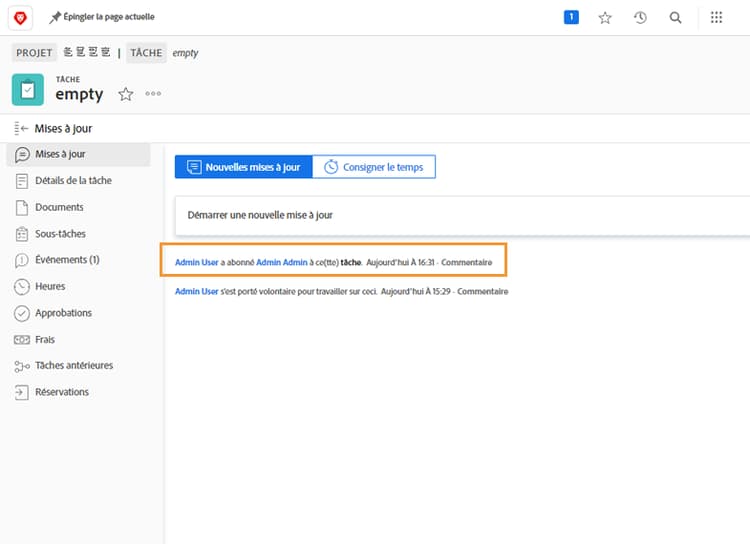Click the Documents file icon

[x=22, y=208]
